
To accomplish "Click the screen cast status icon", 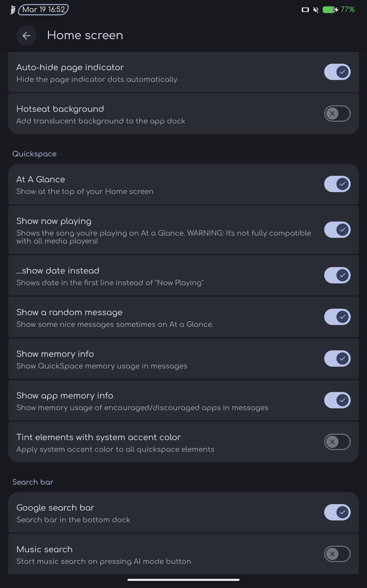I will (305, 10).
